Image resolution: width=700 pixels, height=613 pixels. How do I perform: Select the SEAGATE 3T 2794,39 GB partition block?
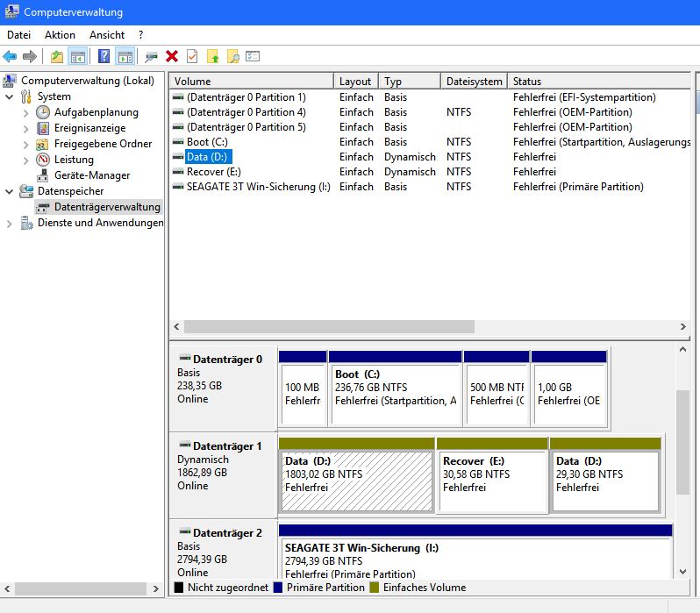point(475,552)
